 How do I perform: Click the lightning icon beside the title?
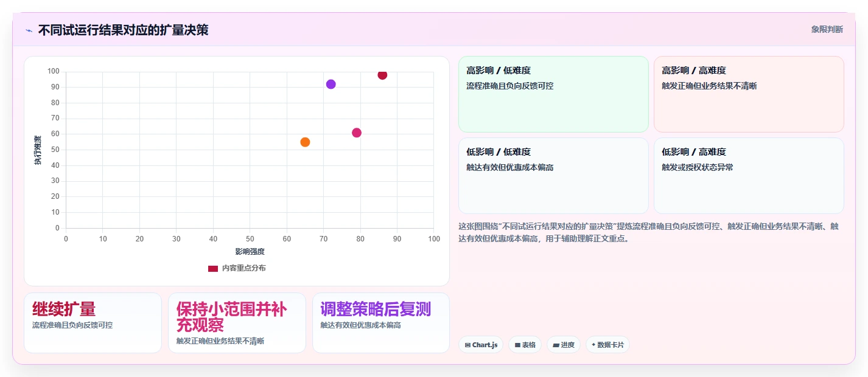pyautogui.click(x=29, y=30)
